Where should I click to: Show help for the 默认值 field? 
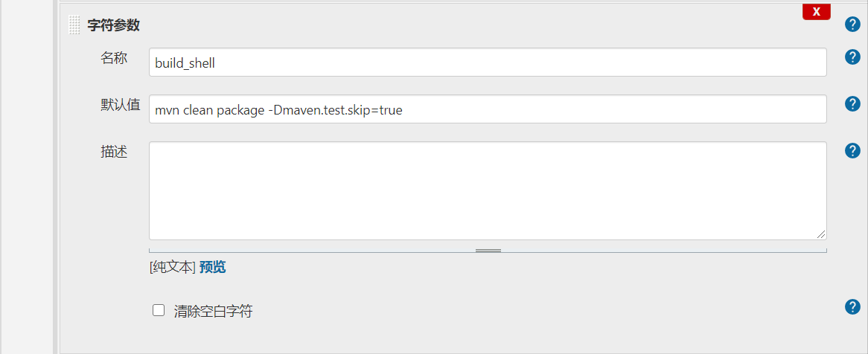[x=852, y=104]
